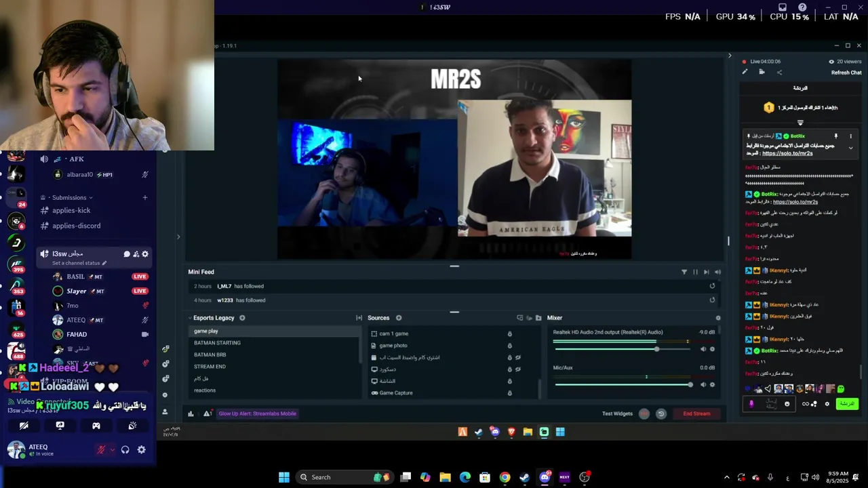This screenshot has height=488, width=868.
Task: Toggle visibility of اشتري كام source
Action: (x=518, y=357)
